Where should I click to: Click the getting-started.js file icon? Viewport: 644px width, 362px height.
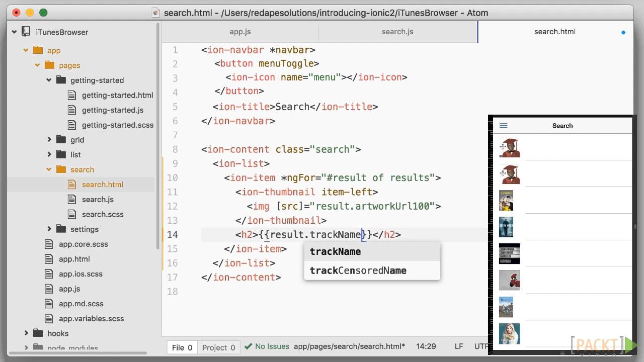(72, 110)
